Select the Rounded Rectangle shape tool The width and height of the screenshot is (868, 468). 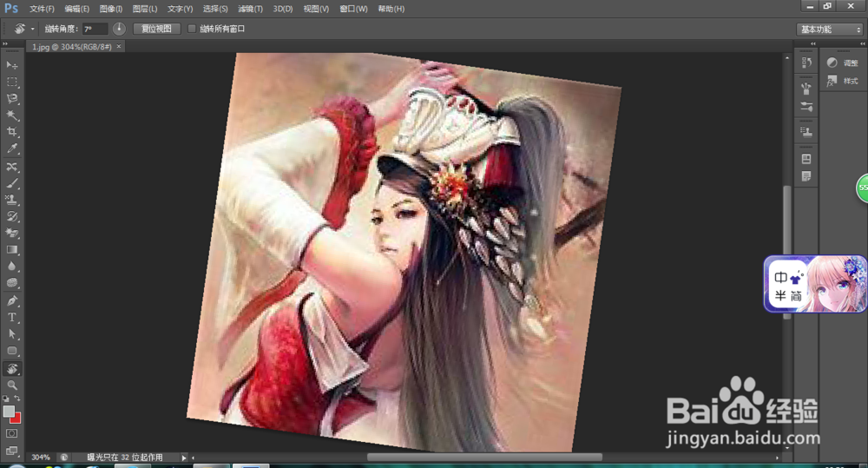pos(11,351)
